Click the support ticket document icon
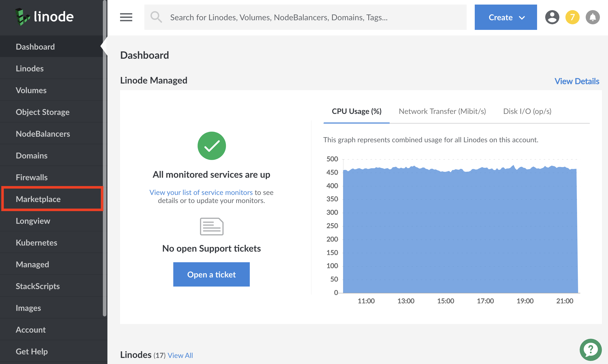The image size is (608, 364). [212, 227]
